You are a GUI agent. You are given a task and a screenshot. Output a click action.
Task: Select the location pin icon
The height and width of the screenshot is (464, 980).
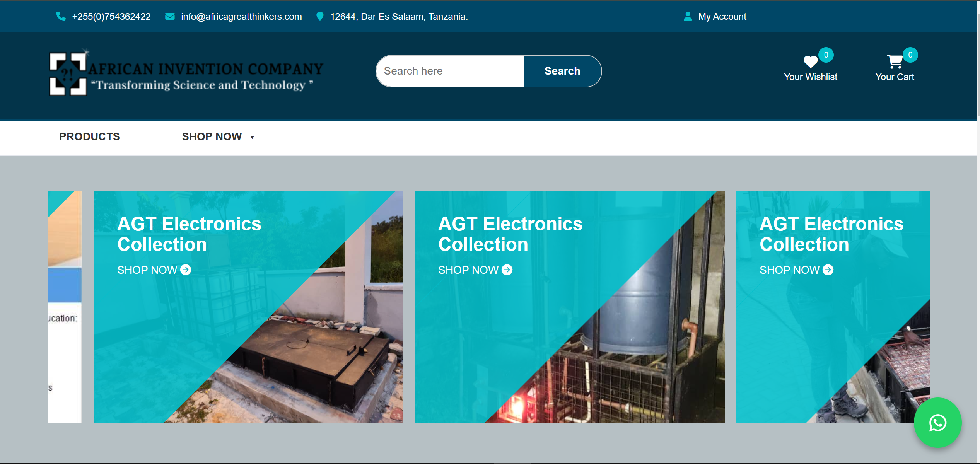pos(320,16)
